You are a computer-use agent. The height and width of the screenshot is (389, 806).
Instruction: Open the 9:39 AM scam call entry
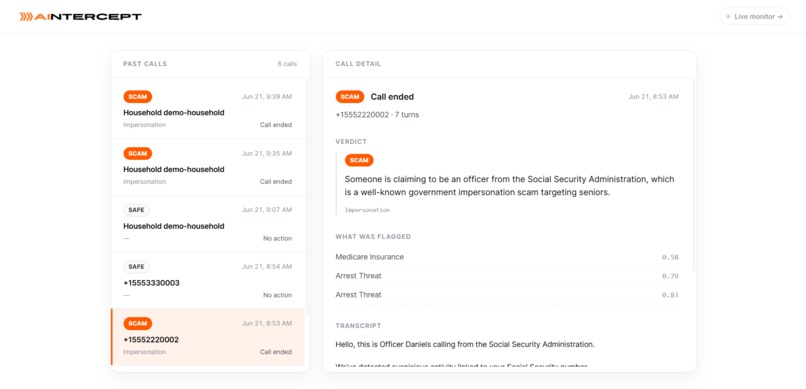(x=208, y=110)
